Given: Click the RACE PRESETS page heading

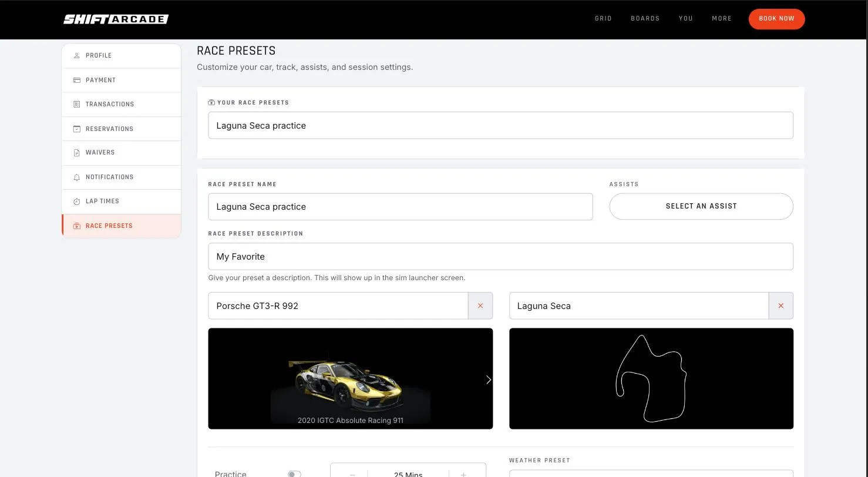Looking at the screenshot, I should point(236,51).
